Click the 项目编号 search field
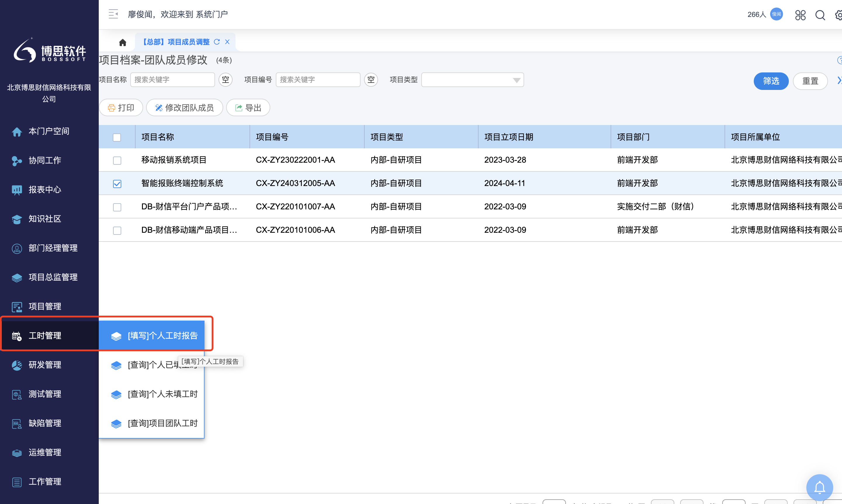842x504 pixels. coord(318,80)
